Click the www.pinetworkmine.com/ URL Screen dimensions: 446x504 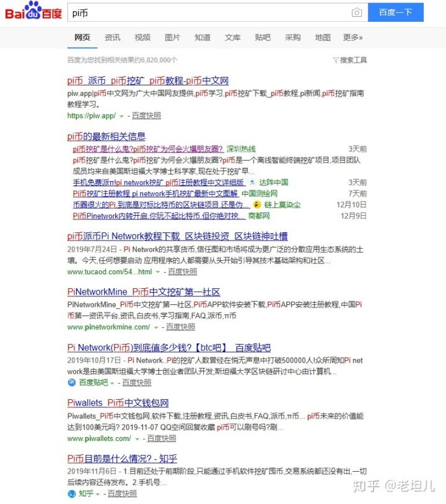click(108, 327)
